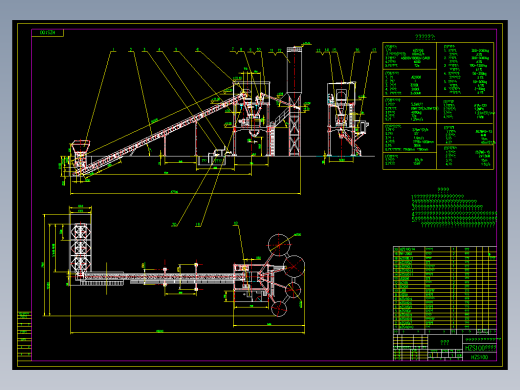This screenshot has width=520, height=390.
Task: Select the first row of parts list
Action: tap(445, 249)
